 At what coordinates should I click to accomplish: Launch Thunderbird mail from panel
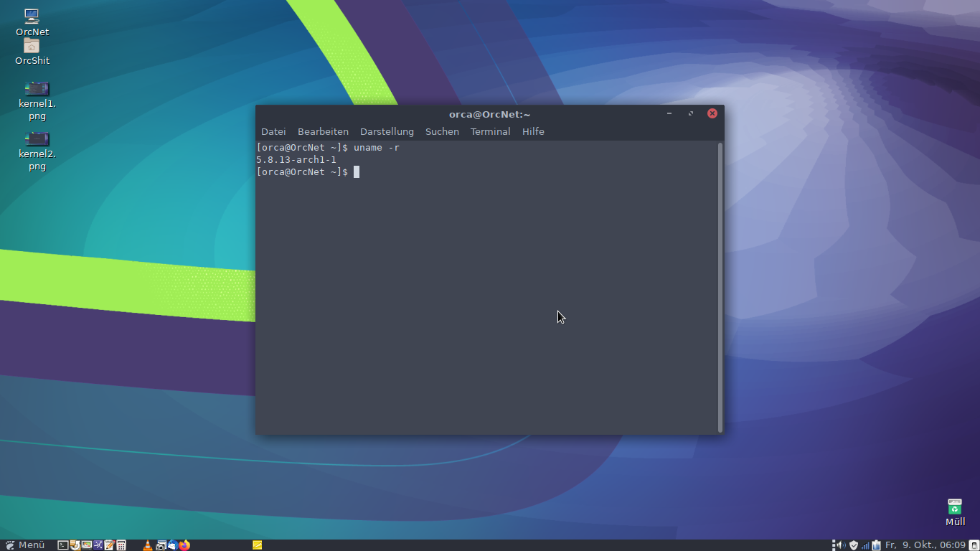(x=172, y=545)
